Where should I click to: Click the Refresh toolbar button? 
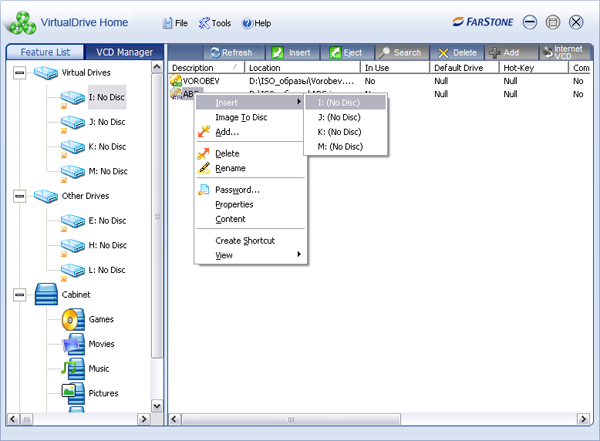[234, 52]
